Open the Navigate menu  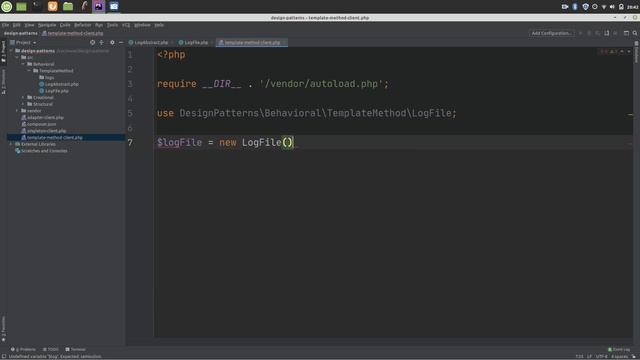[47, 25]
